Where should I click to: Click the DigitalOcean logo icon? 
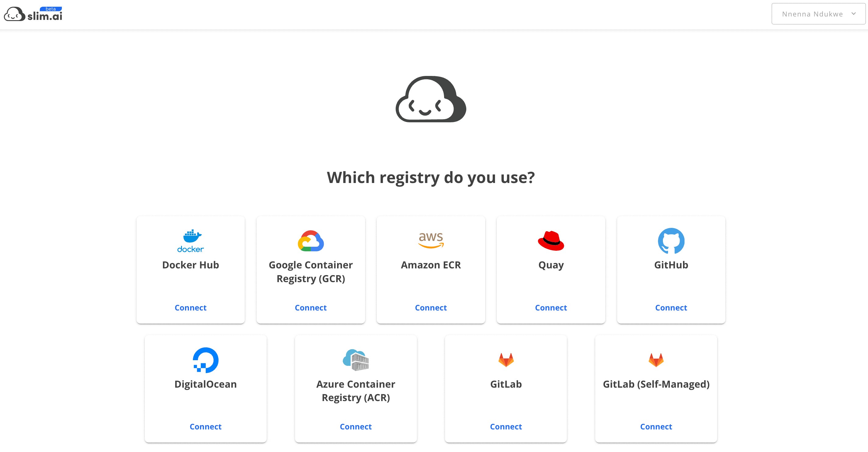[x=205, y=360]
